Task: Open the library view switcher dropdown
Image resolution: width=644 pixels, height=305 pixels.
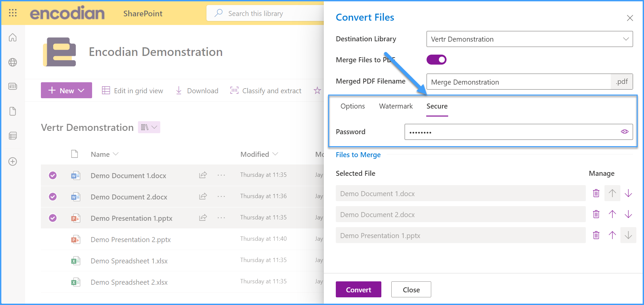Action: click(x=149, y=127)
